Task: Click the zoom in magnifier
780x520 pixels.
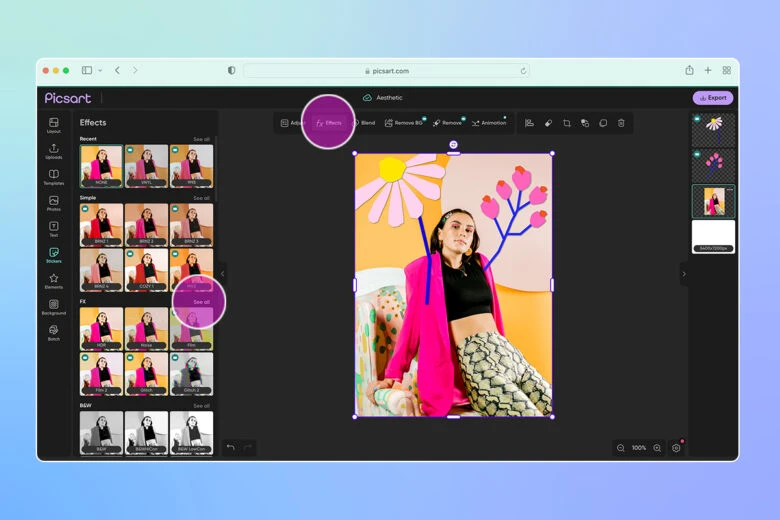Action: click(657, 448)
